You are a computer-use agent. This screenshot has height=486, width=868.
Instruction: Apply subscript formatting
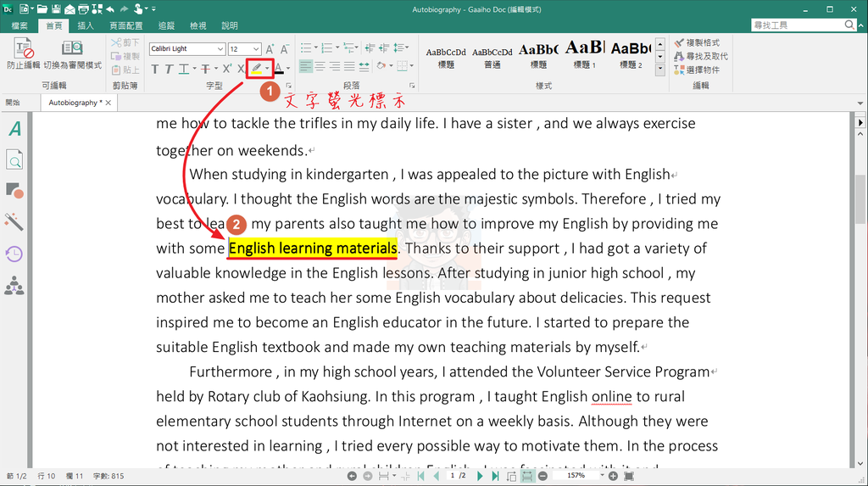coord(241,69)
